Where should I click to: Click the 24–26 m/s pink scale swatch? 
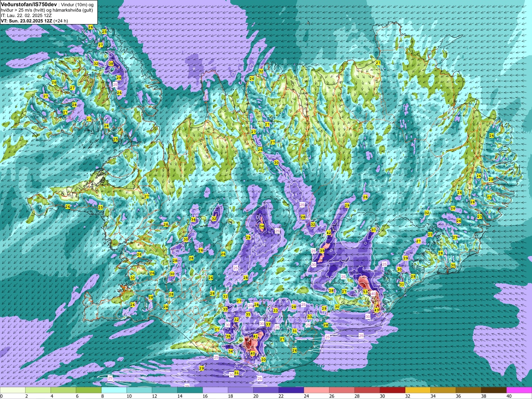coord(317,391)
